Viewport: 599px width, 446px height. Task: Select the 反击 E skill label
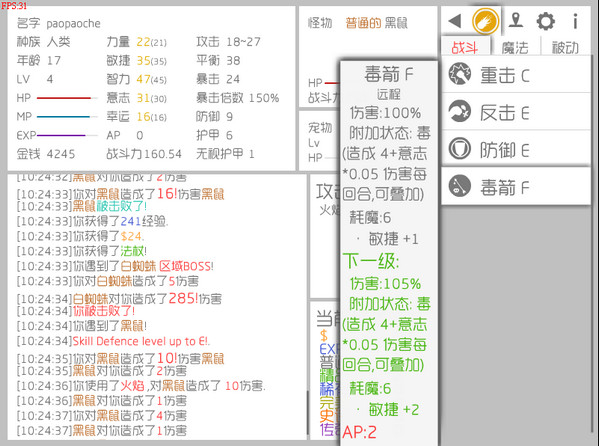click(x=505, y=113)
